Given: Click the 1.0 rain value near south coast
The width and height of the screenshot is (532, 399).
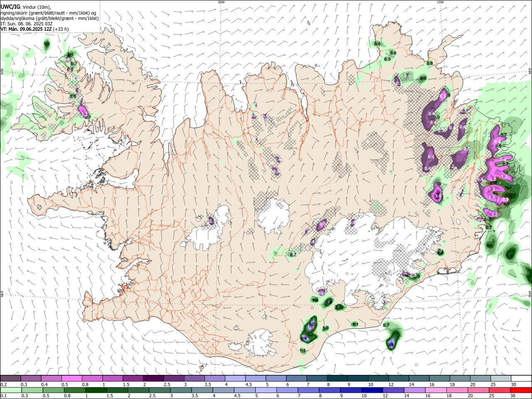Looking at the screenshot, I should [325, 328].
